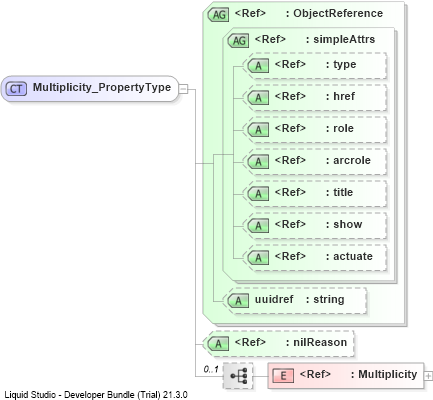Screen dimensions: 433x400
Task: Click the E icon of Multiplicity element
Action: tap(283, 376)
